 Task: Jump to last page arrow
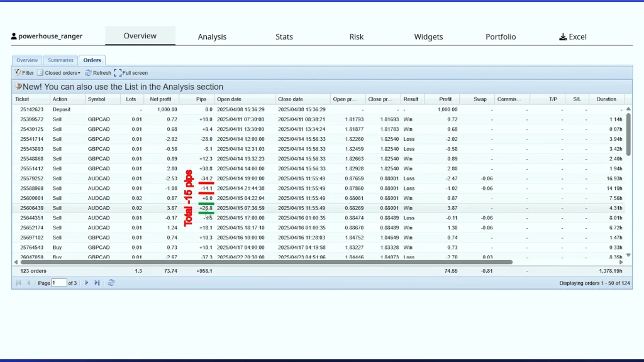(x=97, y=283)
